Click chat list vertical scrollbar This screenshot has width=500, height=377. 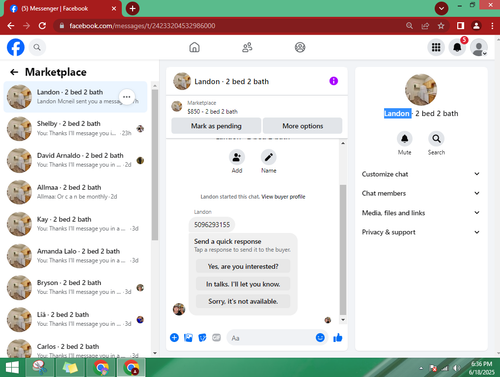(155, 165)
